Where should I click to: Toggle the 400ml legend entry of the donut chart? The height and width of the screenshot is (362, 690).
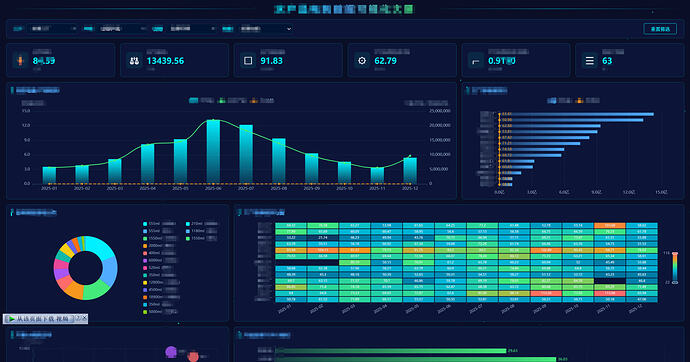pos(158,253)
